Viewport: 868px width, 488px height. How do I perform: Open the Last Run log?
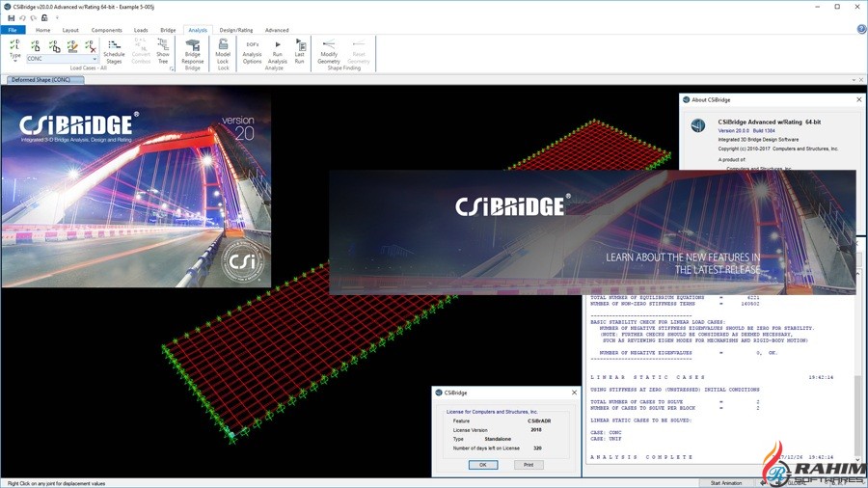(x=300, y=49)
